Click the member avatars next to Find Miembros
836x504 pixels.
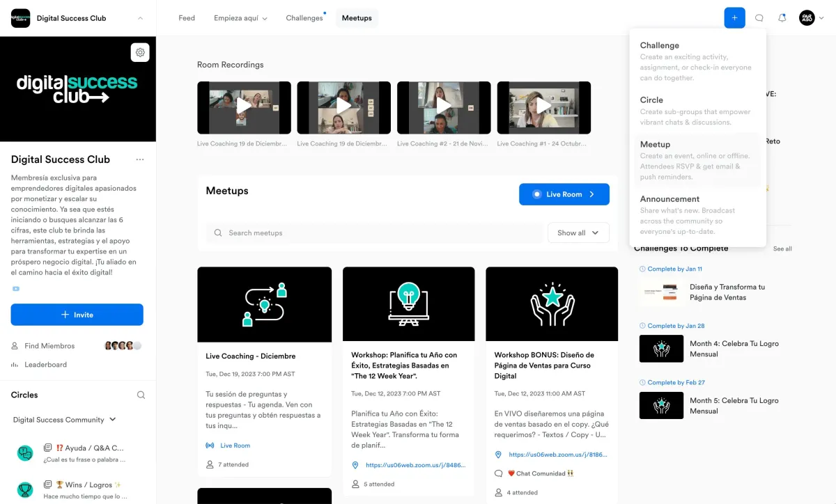pyautogui.click(x=123, y=345)
